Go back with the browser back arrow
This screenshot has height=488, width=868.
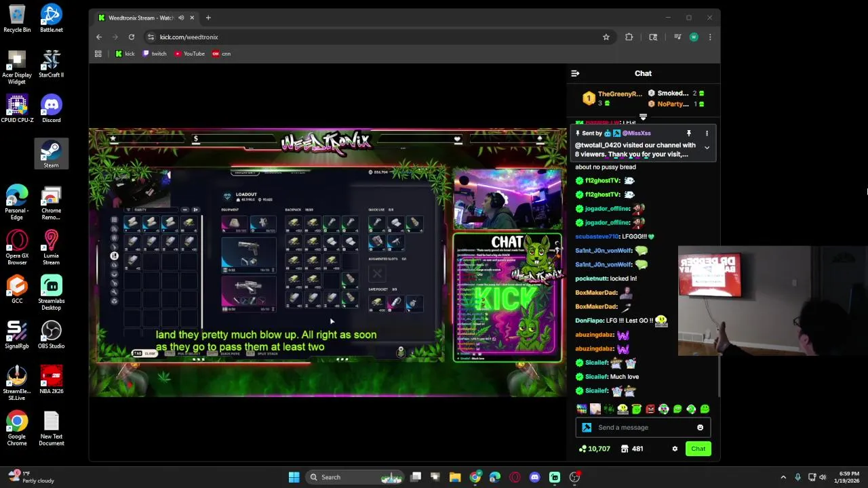pyautogui.click(x=99, y=37)
